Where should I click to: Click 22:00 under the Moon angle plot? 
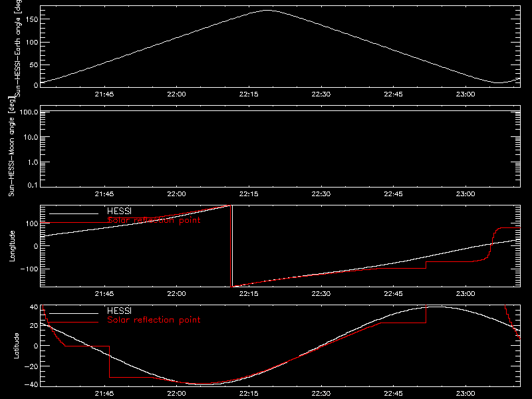click(176, 194)
